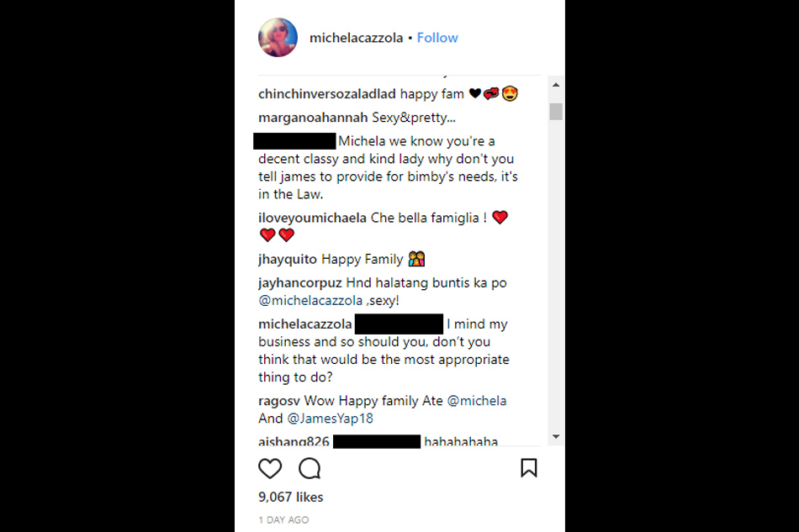The width and height of the screenshot is (799, 532).
Task: Click the scrollbar down arrow in comments
Action: (x=556, y=437)
